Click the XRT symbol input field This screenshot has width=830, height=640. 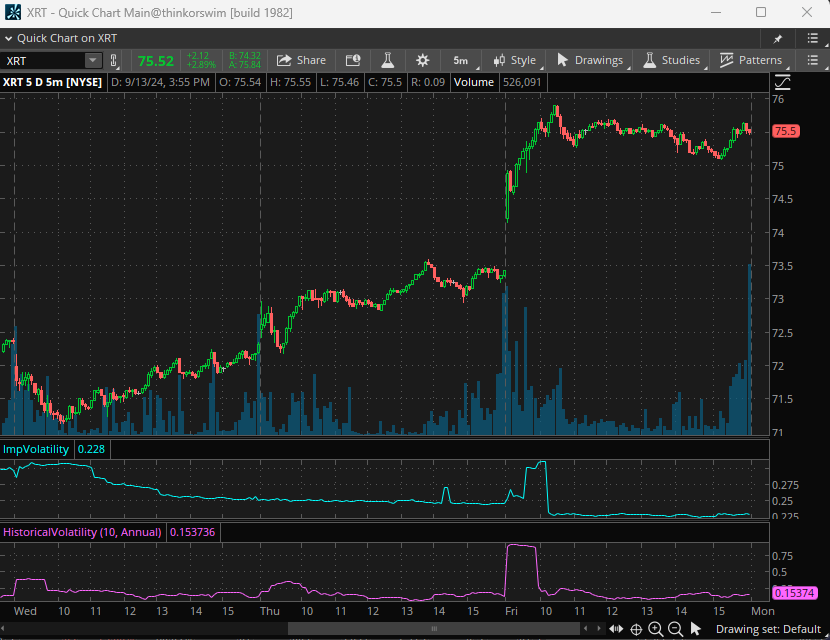pyautogui.click(x=43, y=61)
